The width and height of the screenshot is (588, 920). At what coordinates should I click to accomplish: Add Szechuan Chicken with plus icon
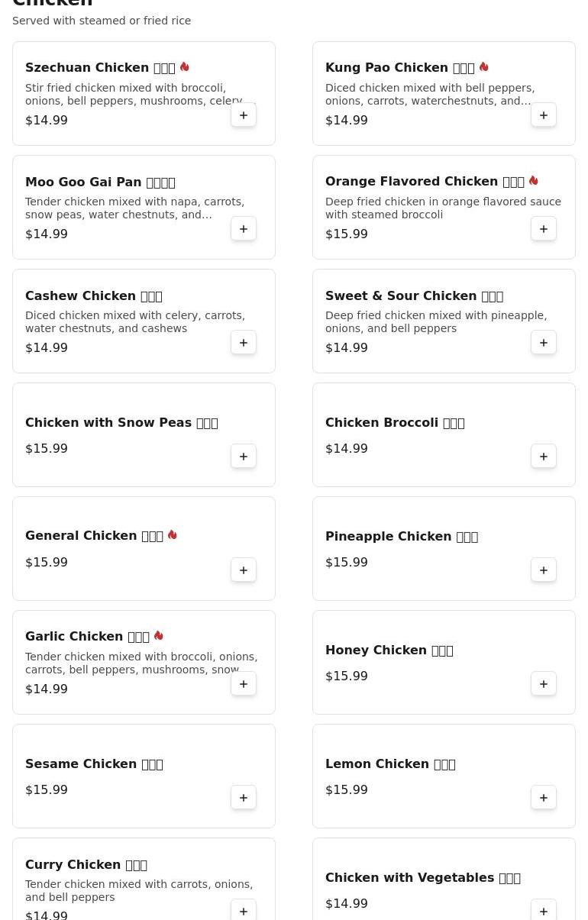point(244,115)
